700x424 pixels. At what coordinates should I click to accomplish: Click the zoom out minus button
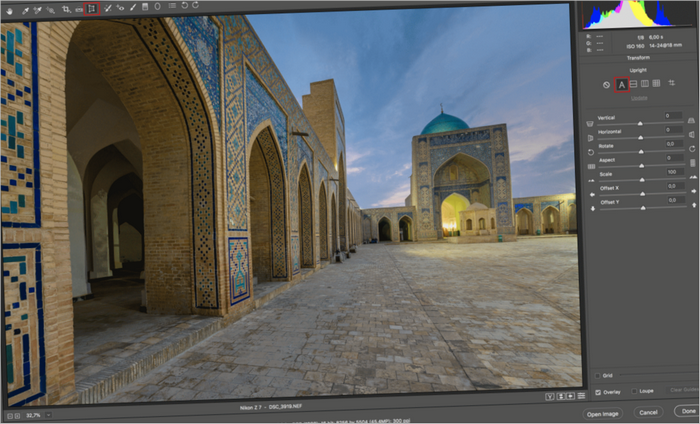pyautogui.click(x=10, y=416)
